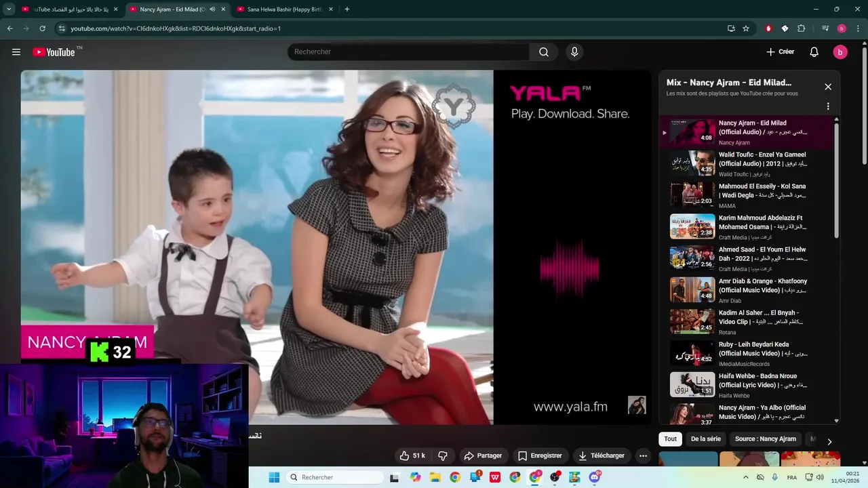The width and height of the screenshot is (868, 488).
Task: Close the Nancy Ajram browser tab
Action: 223,9
